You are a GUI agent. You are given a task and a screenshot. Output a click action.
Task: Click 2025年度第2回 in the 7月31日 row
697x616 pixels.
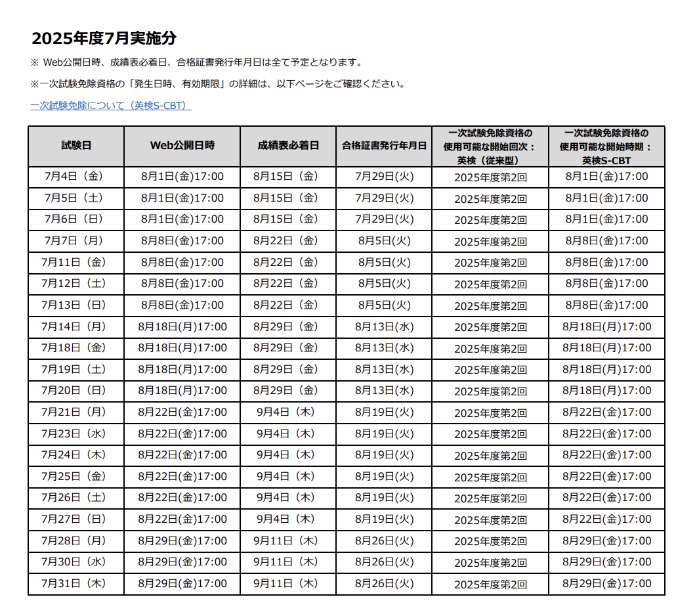490,584
